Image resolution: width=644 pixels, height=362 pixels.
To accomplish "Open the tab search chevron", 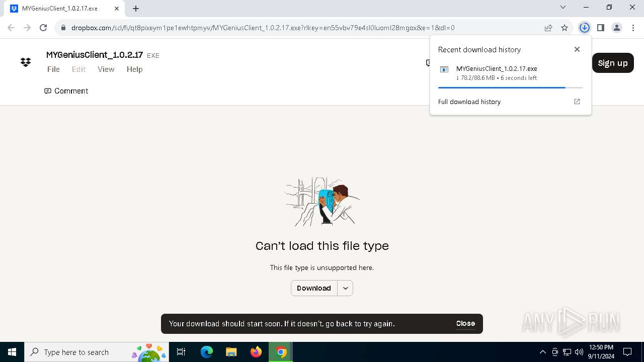I will point(563,8).
